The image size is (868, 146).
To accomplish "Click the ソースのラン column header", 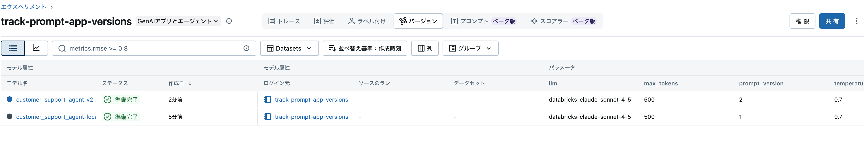I will click(x=374, y=83).
